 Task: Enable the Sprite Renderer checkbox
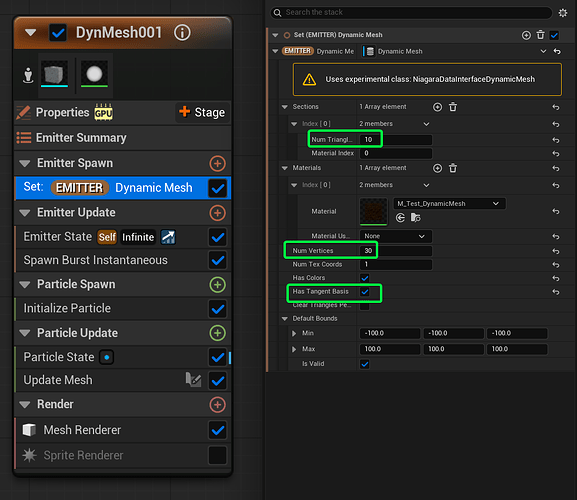217,455
